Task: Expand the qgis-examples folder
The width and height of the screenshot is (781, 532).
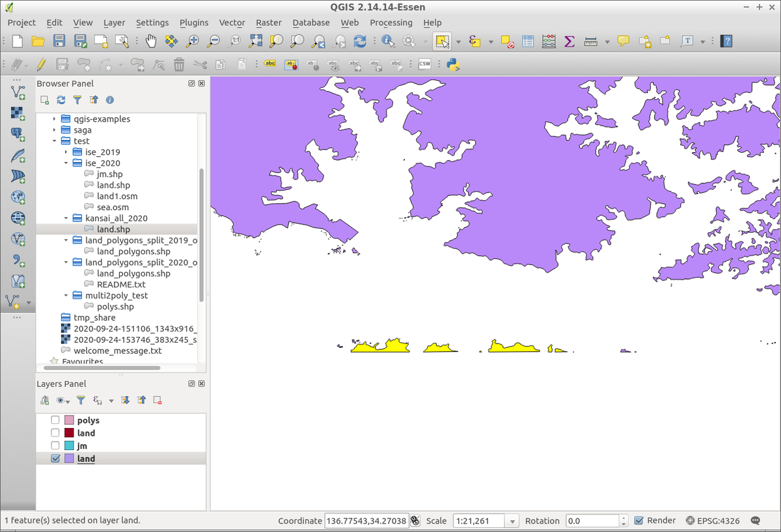Action: (55, 119)
